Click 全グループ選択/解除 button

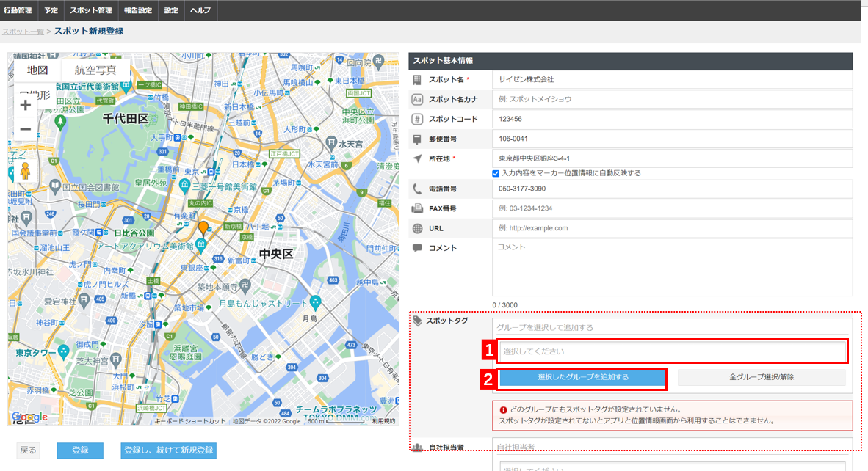[x=762, y=378]
